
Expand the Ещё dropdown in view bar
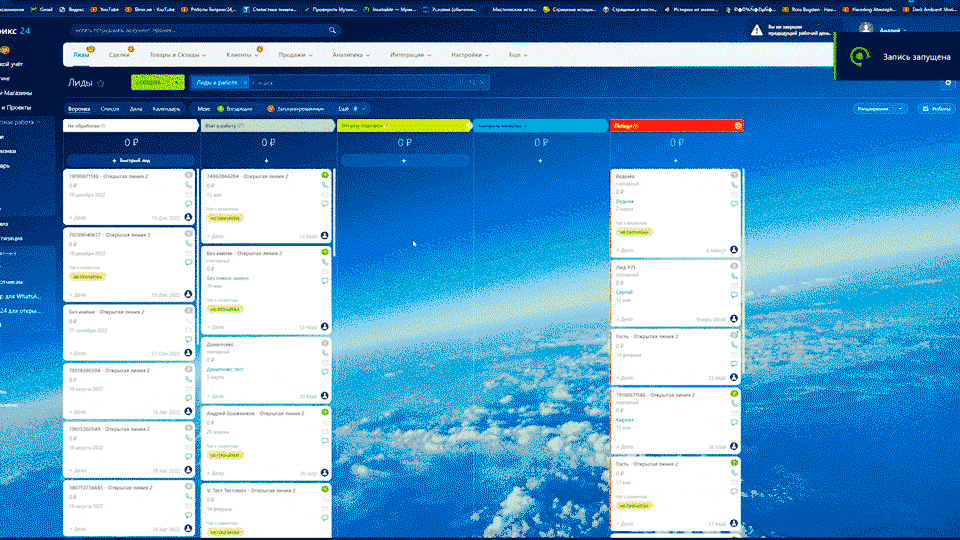(351, 108)
